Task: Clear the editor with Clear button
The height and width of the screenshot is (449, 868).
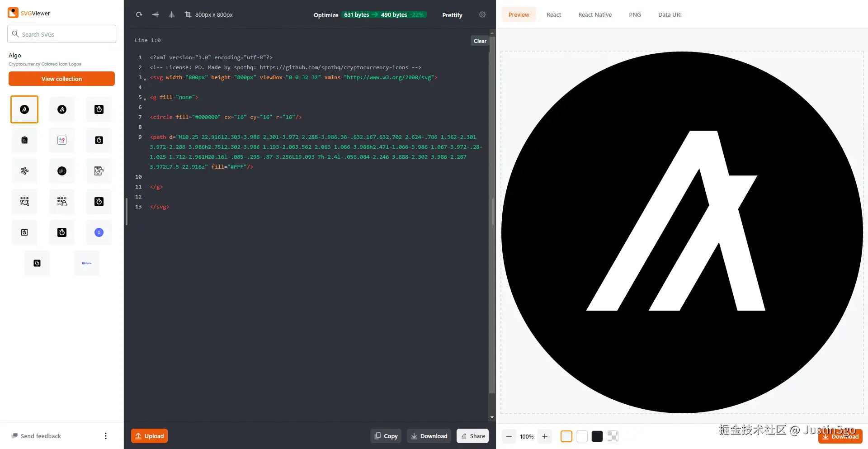Action: pyautogui.click(x=480, y=41)
